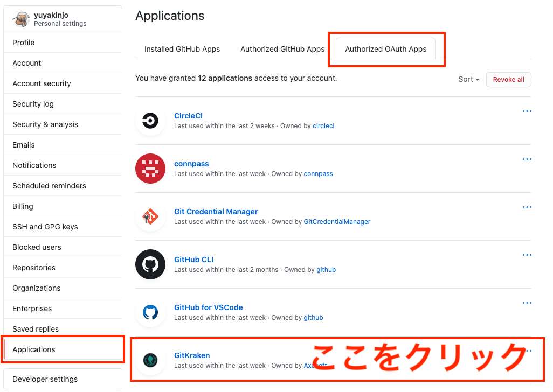Click the Git Credential Manager logo icon
This screenshot has width=553, height=392.
[x=150, y=216]
